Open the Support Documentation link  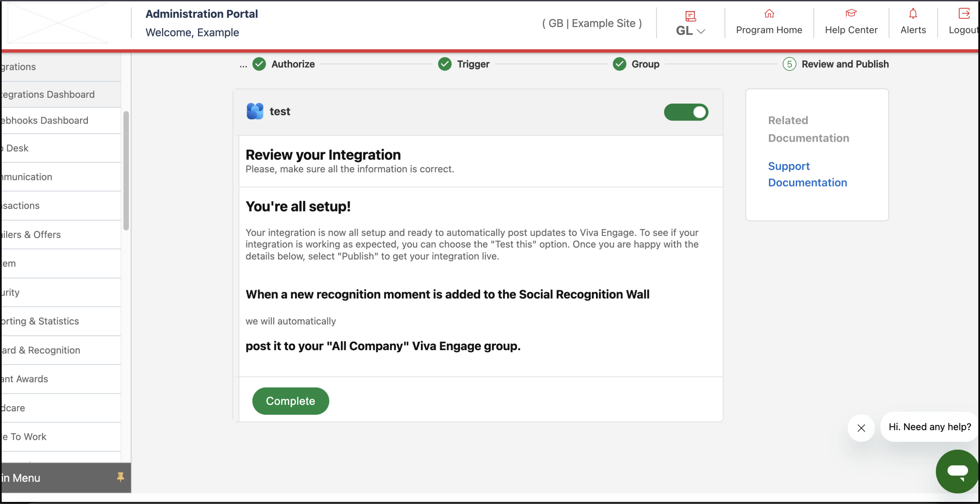(807, 174)
